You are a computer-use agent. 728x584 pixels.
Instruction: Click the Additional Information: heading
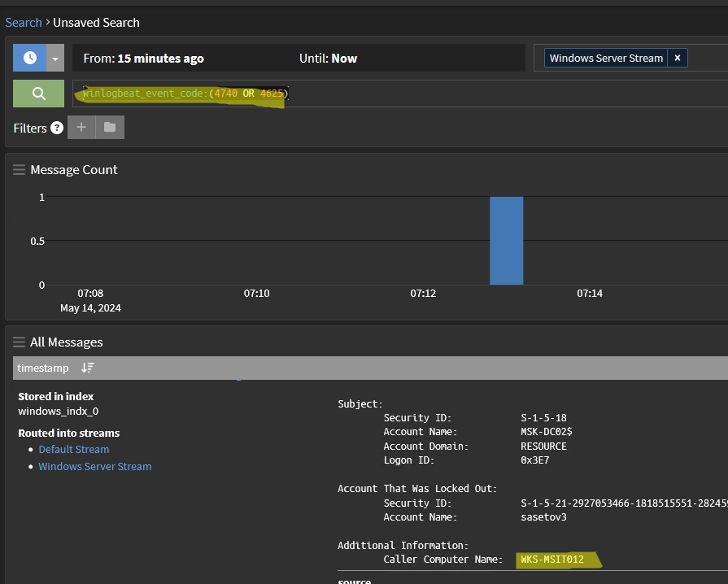click(403, 546)
